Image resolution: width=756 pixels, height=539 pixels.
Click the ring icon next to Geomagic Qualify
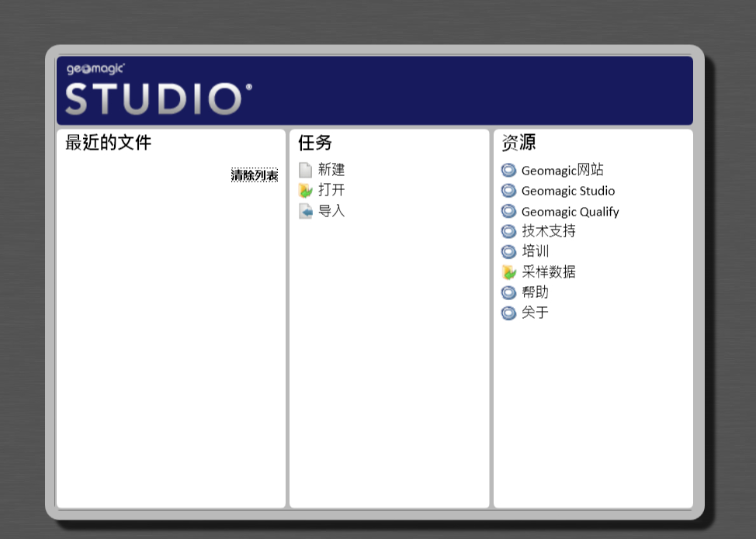tap(508, 211)
